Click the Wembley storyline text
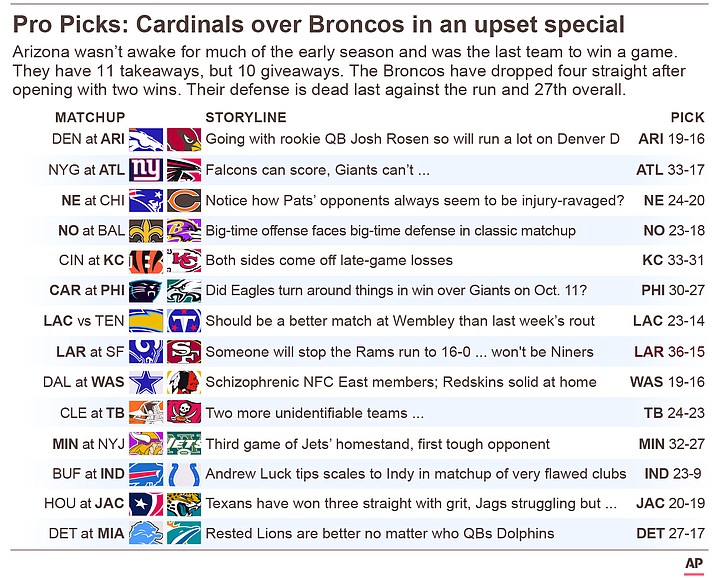 pyautogui.click(x=400, y=321)
